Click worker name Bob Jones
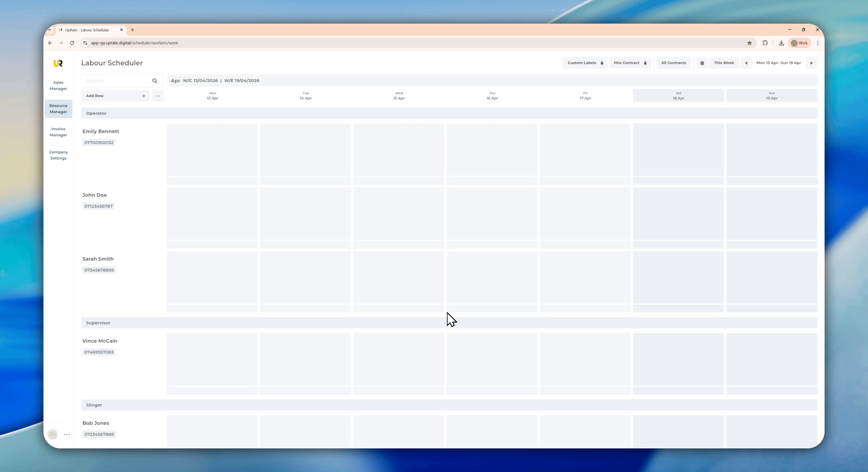This screenshot has height=472, width=868. click(96, 423)
